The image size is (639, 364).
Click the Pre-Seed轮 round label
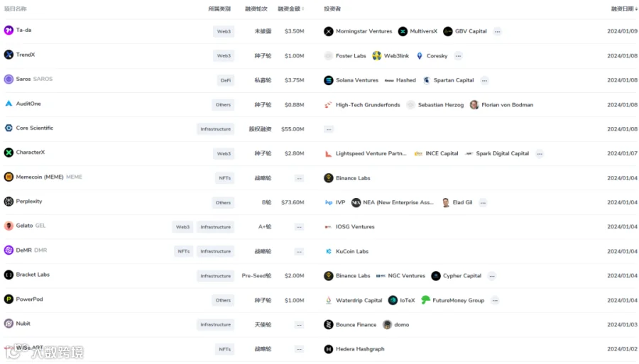click(x=256, y=276)
